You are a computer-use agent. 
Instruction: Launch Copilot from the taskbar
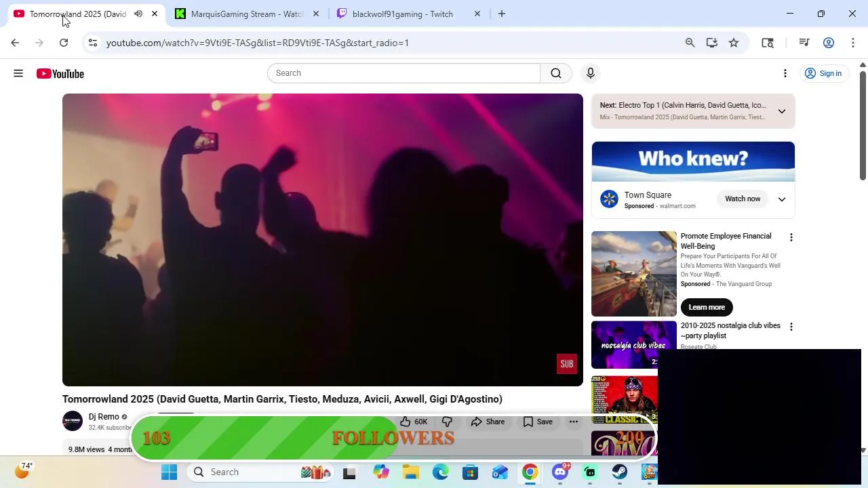380,472
